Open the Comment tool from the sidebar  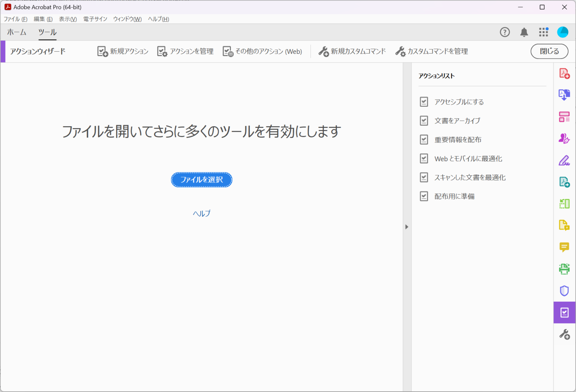(x=564, y=247)
